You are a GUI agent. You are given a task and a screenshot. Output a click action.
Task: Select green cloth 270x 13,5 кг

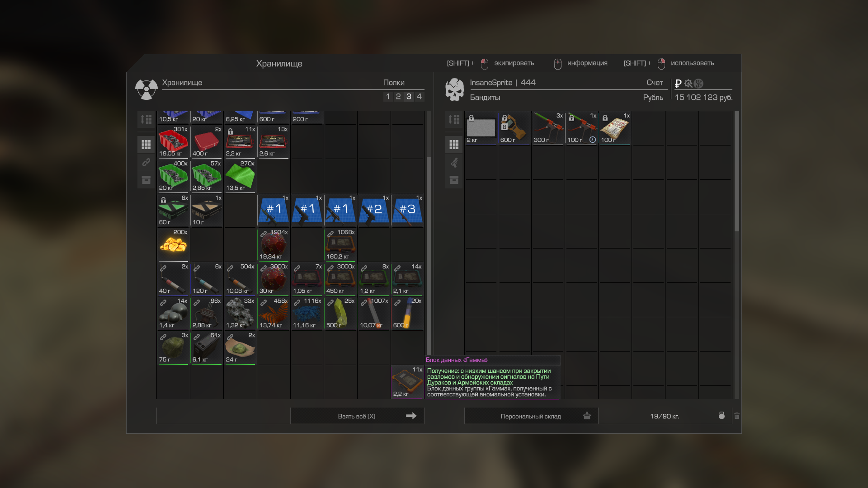coord(240,176)
